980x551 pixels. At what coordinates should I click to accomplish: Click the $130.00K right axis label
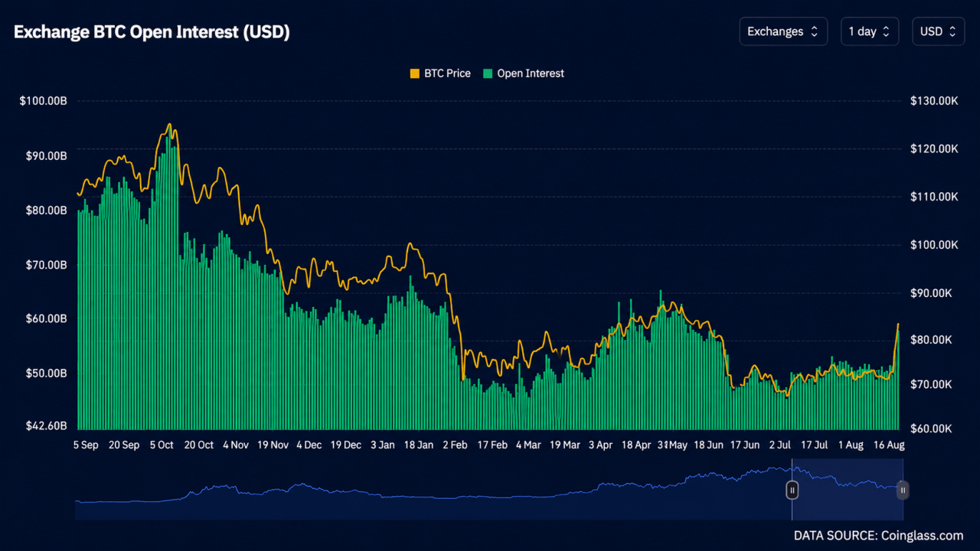pos(934,101)
